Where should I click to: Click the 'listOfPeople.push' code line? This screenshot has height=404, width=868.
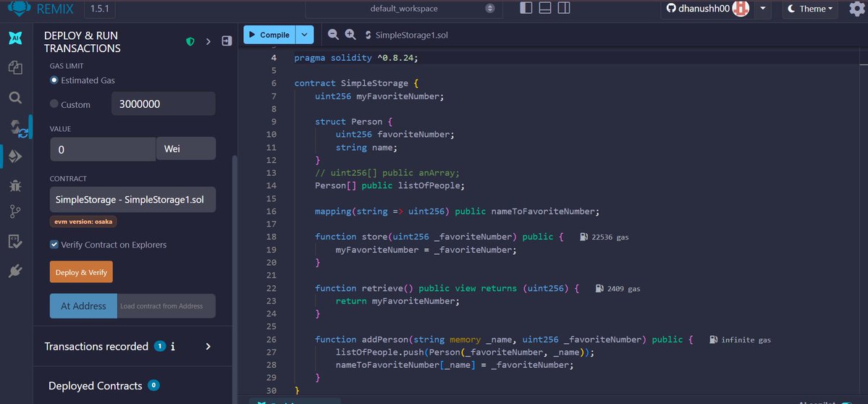coord(465,353)
